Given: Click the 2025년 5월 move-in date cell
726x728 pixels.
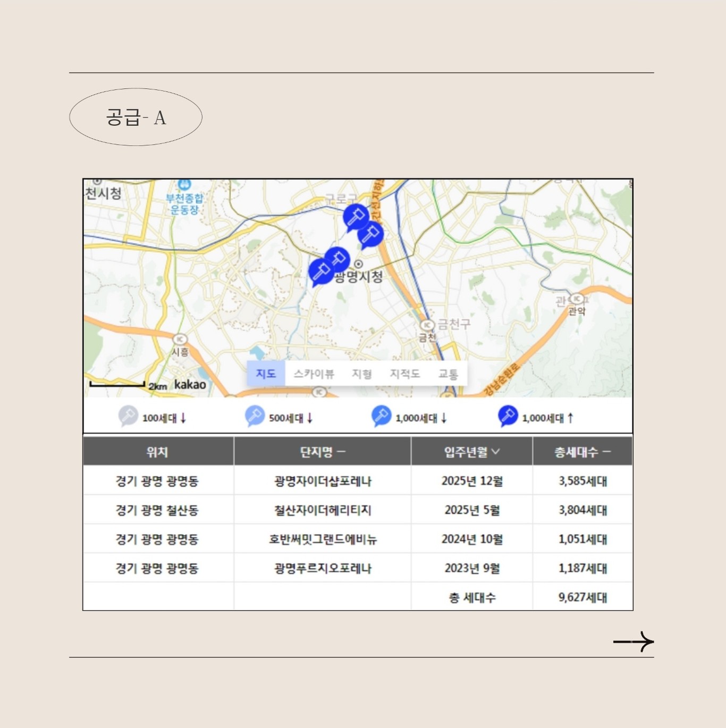Looking at the screenshot, I should [472, 510].
